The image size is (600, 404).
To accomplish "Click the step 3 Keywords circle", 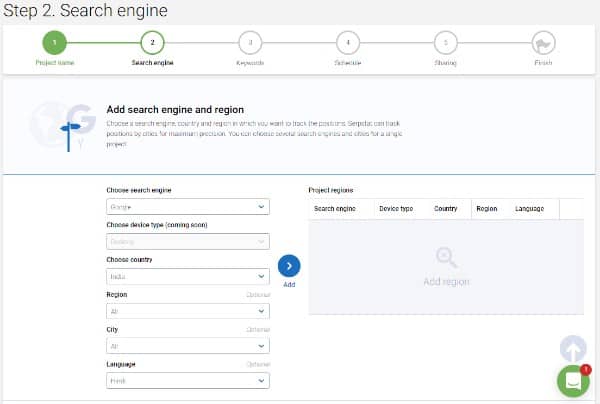I will click(249, 43).
